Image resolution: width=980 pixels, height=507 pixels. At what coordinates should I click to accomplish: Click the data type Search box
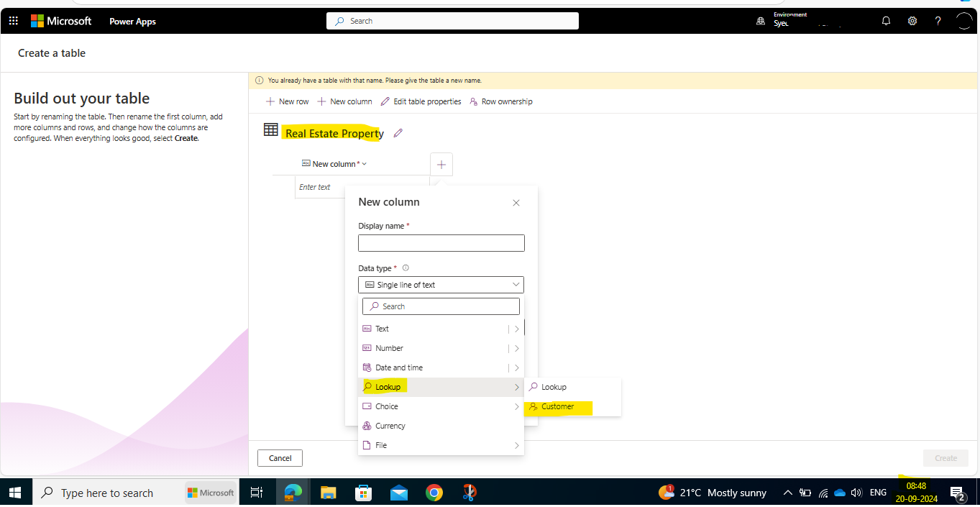441,306
